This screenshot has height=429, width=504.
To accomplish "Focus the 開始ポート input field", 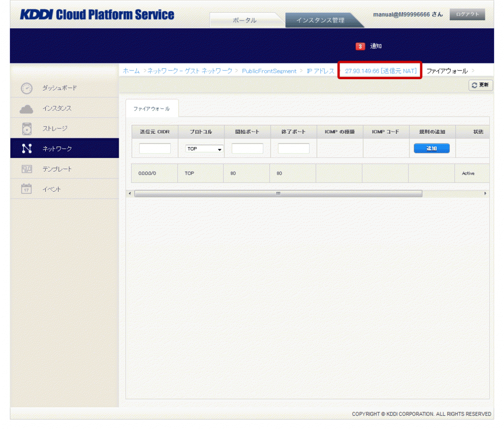I will click(x=247, y=149).
